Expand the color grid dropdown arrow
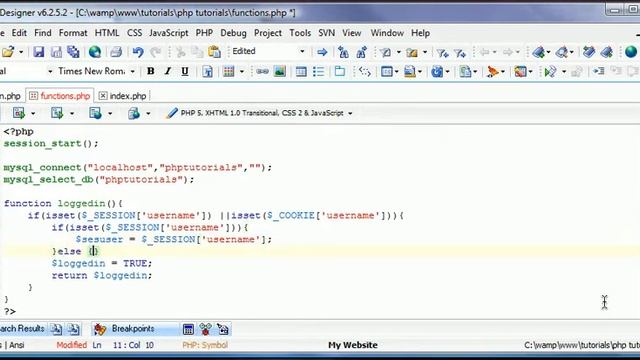This screenshot has height=360, width=640. (x=242, y=72)
